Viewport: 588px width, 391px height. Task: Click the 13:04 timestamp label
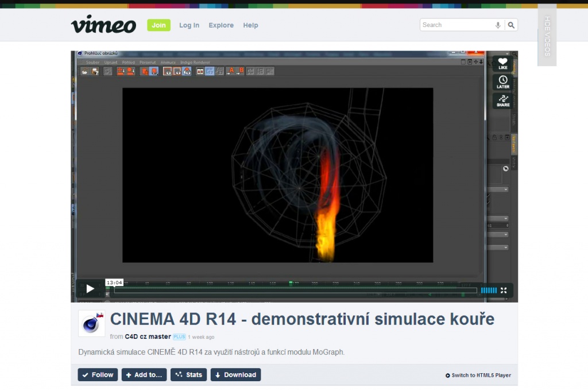(114, 282)
